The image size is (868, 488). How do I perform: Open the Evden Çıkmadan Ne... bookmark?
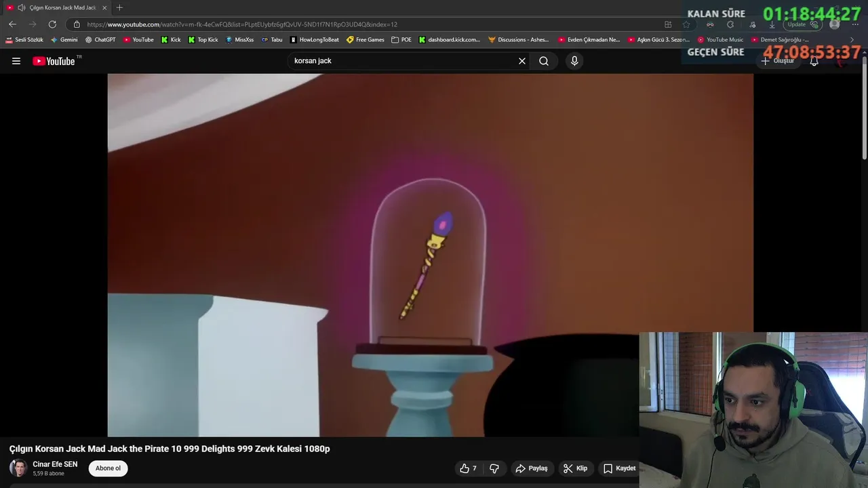(589, 40)
